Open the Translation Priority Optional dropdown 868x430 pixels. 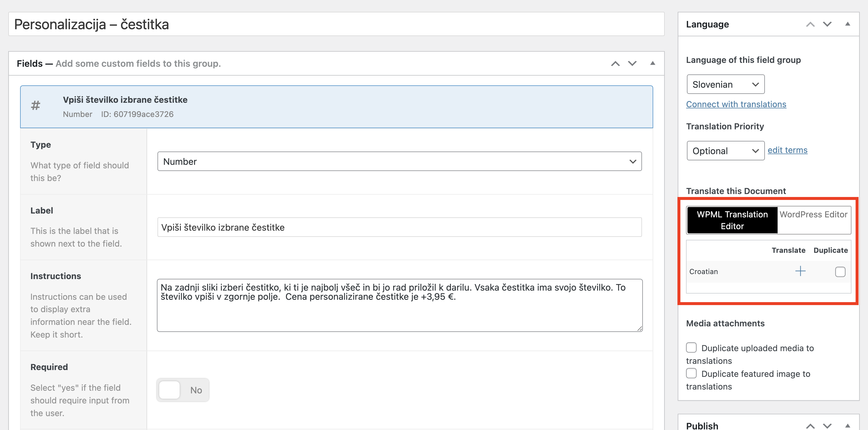tap(726, 151)
